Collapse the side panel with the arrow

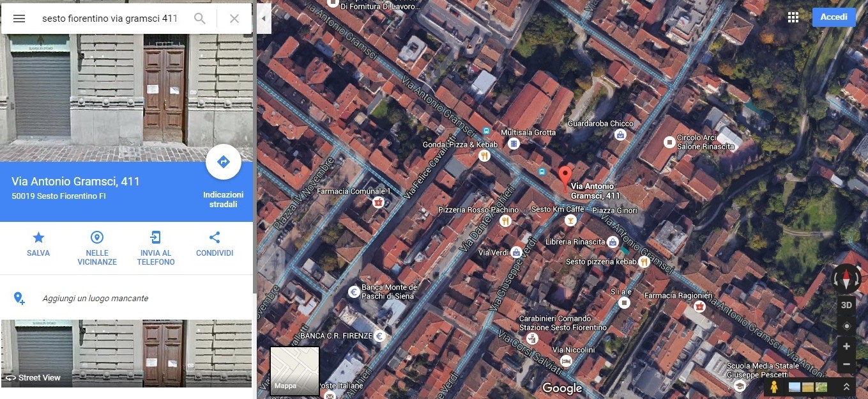coord(264,19)
